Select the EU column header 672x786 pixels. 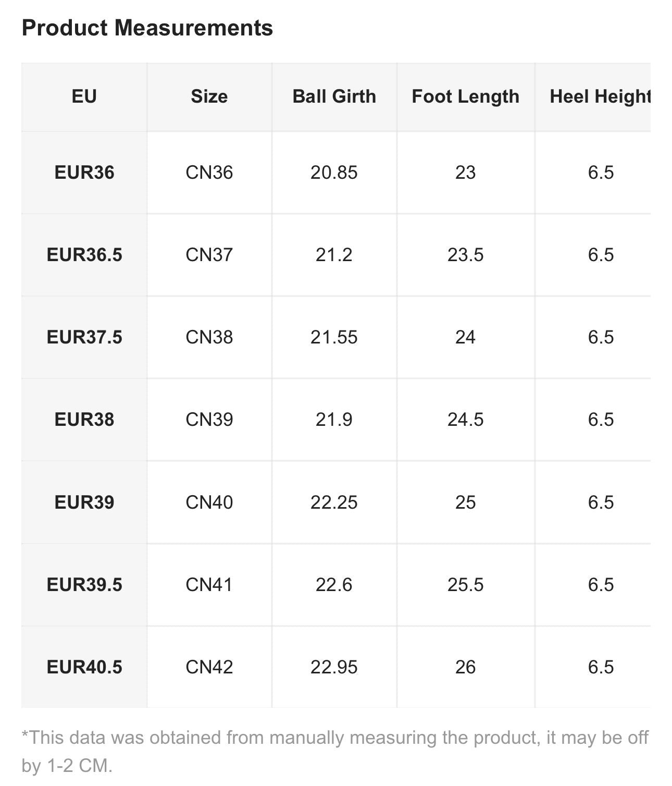click(84, 96)
